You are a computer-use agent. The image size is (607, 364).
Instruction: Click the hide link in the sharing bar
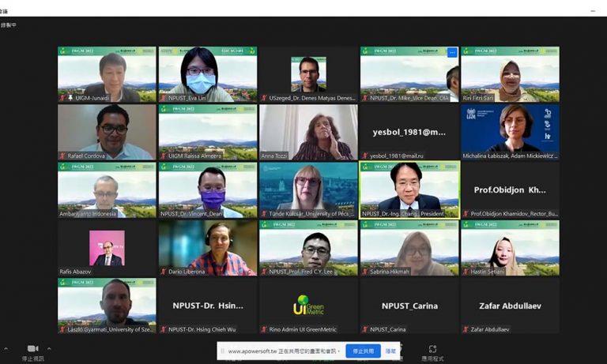tap(390, 351)
